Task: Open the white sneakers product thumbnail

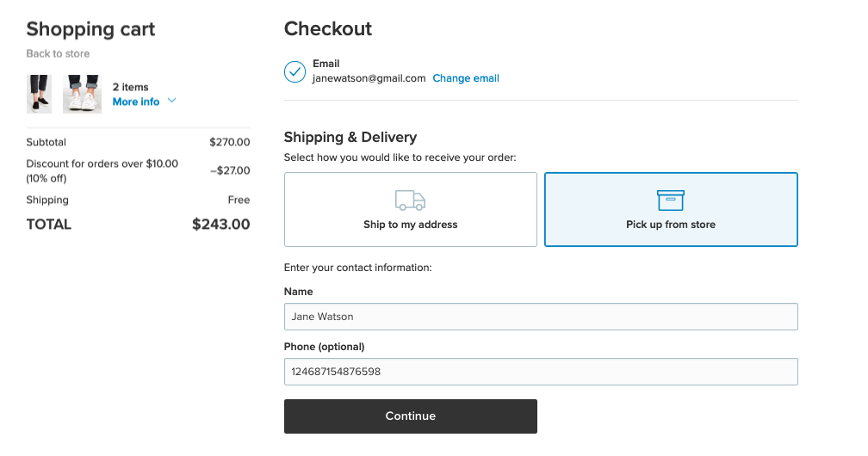Action: (82, 94)
